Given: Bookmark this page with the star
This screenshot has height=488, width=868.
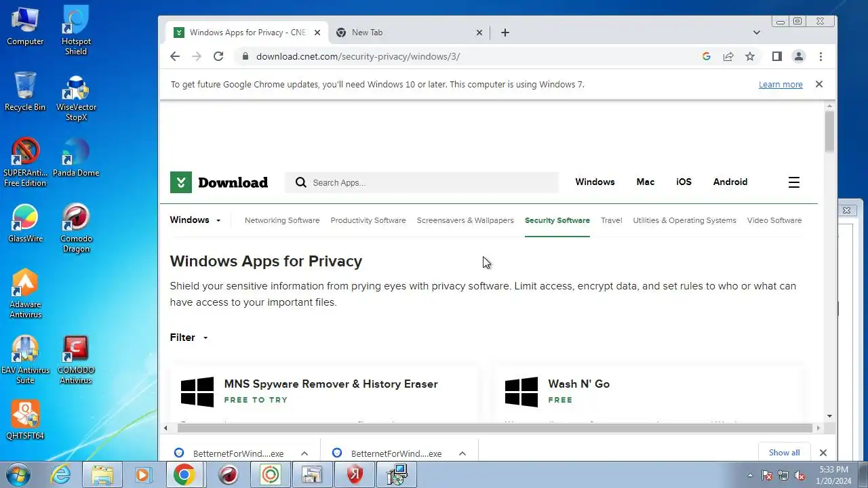Looking at the screenshot, I should [x=750, y=56].
